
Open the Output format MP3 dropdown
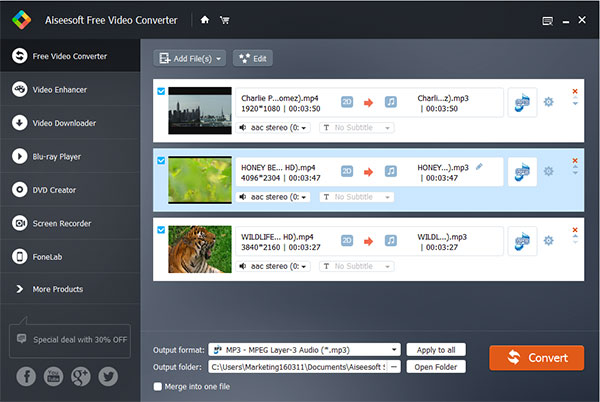tap(304, 350)
